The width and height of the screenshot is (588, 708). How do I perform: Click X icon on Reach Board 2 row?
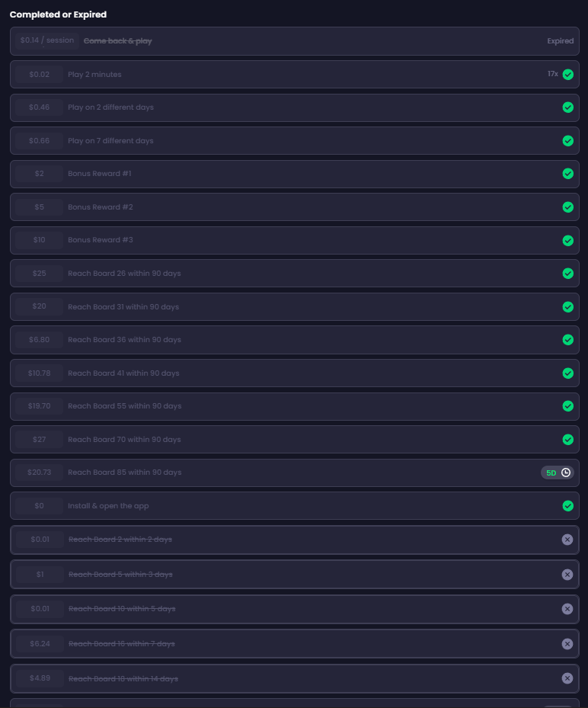(x=567, y=540)
